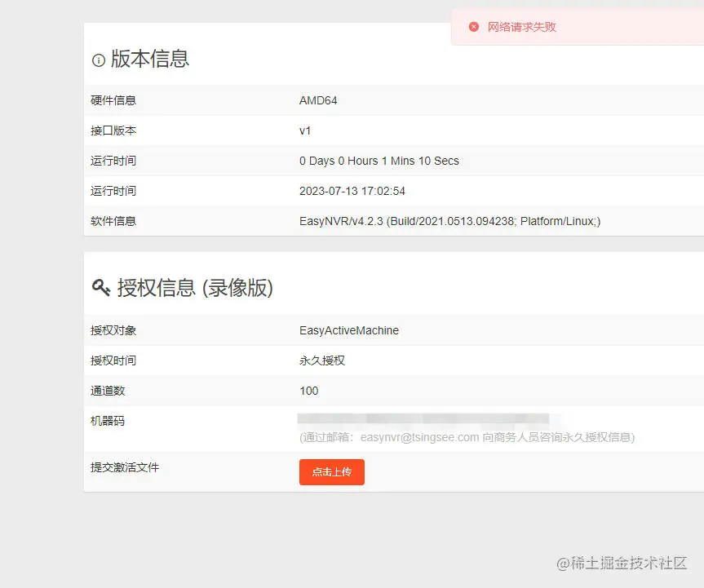The image size is (704, 588).
Task: Click the uptime value 0 Days 0 Hours
Action: click(379, 161)
